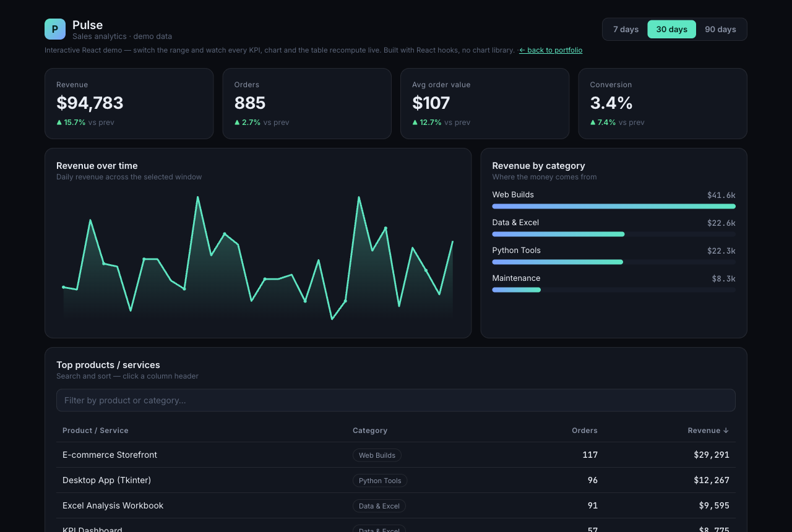Click the Revenue KPI value $94,783
The width and height of the screenshot is (792, 532).
point(90,103)
